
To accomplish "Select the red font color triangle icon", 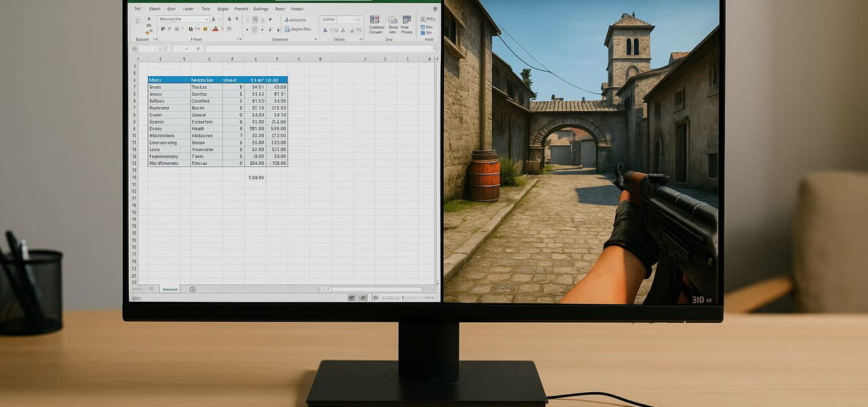I will tap(215, 29).
